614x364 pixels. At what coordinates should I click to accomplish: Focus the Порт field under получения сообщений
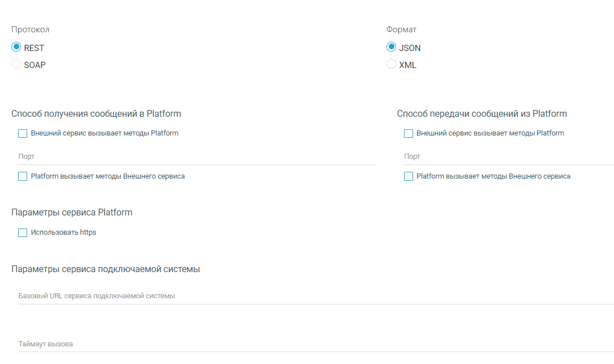(x=196, y=156)
